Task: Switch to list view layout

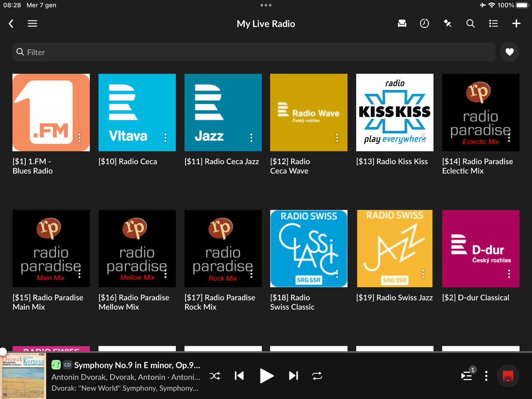Action: 493,24
